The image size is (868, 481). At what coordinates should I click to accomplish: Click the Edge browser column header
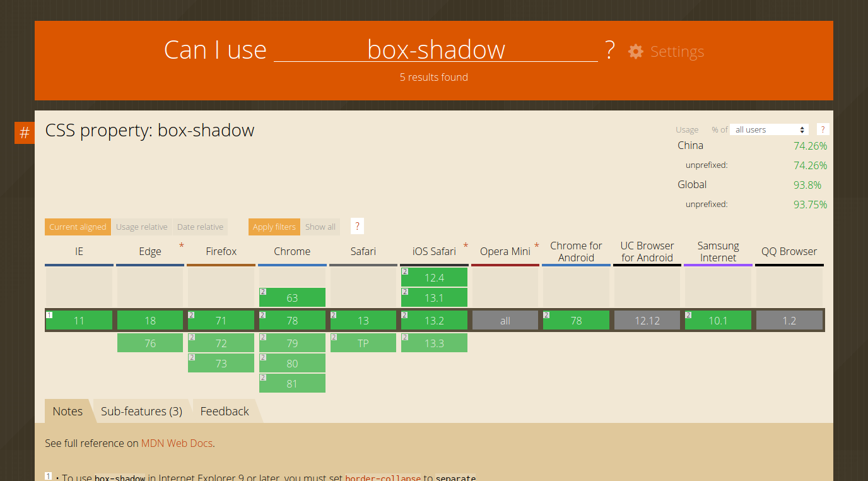coord(150,251)
